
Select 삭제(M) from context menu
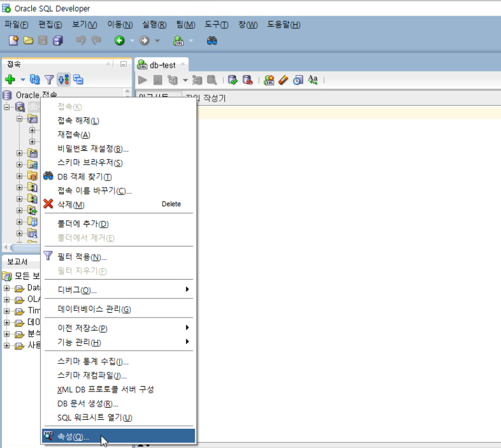pyautogui.click(x=118, y=204)
